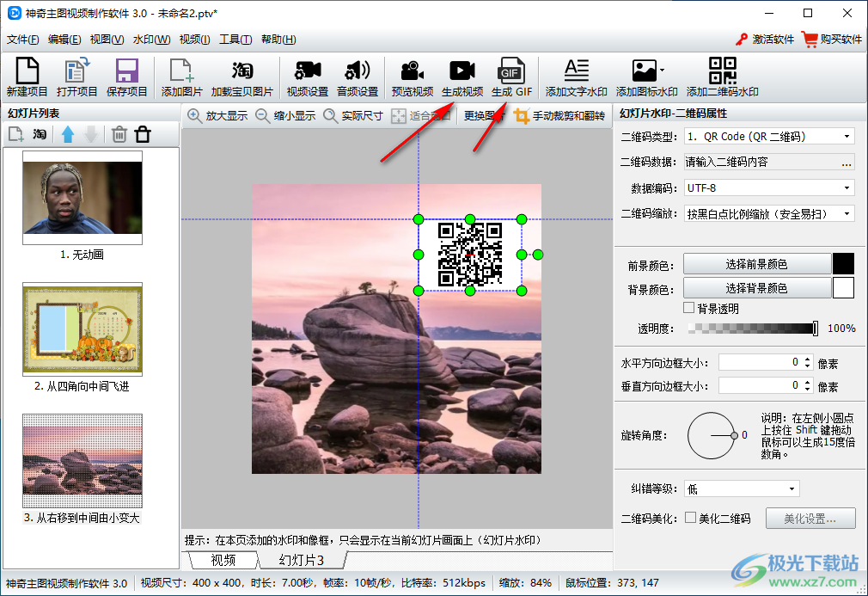Show actual size with 实际尺寸
This screenshot has height=596, width=868.
pos(353,116)
